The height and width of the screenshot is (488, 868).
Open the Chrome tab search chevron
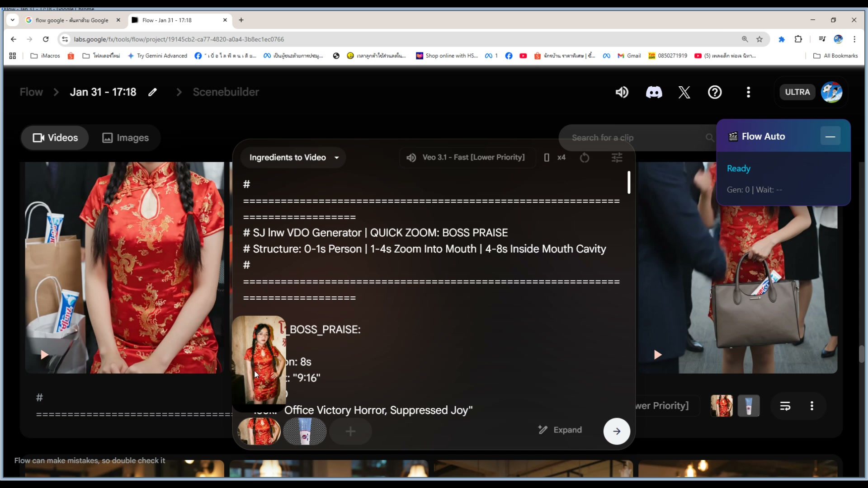click(x=12, y=20)
